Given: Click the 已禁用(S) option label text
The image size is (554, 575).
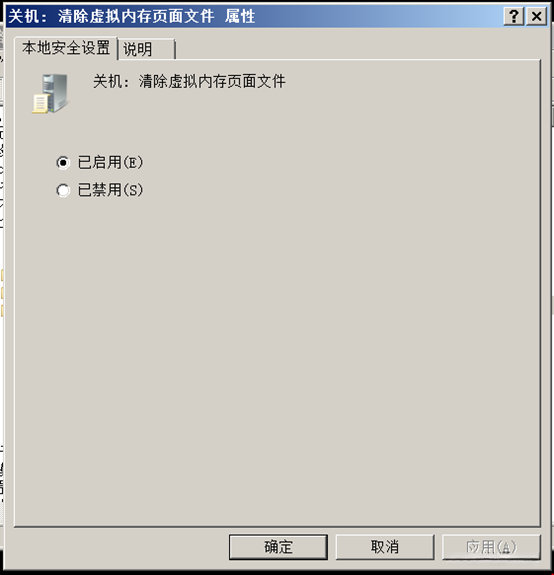Looking at the screenshot, I should [110, 190].
